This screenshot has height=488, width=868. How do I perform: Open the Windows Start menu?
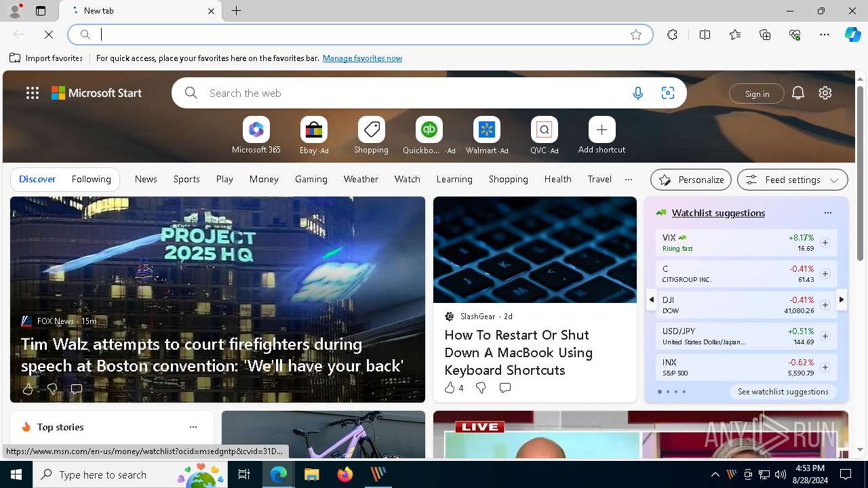pyautogui.click(x=16, y=474)
